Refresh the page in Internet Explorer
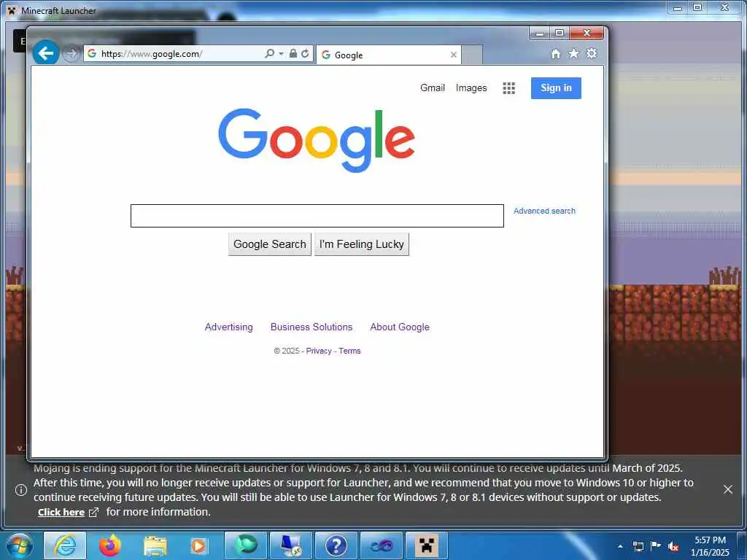Viewport: 747px width, 560px height. coord(305,54)
